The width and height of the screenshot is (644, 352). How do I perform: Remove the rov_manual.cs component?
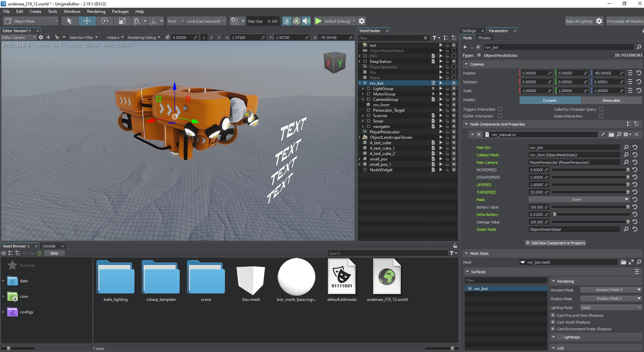click(x=636, y=134)
